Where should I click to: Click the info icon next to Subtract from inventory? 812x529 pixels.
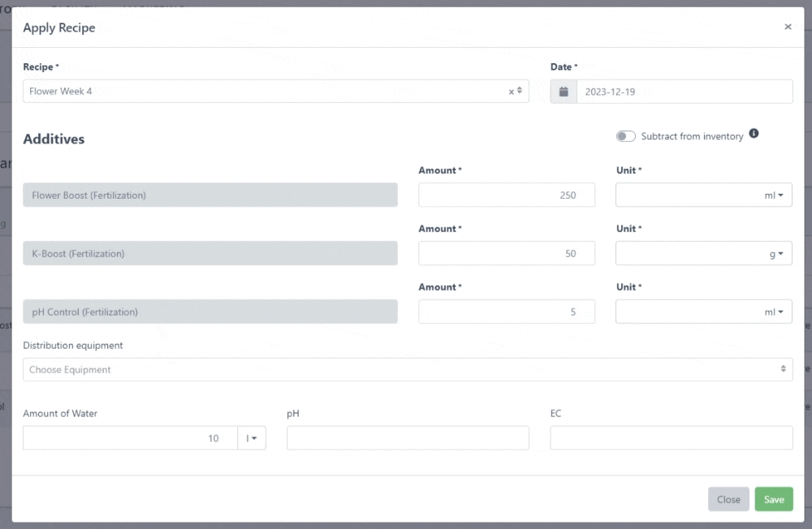754,134
